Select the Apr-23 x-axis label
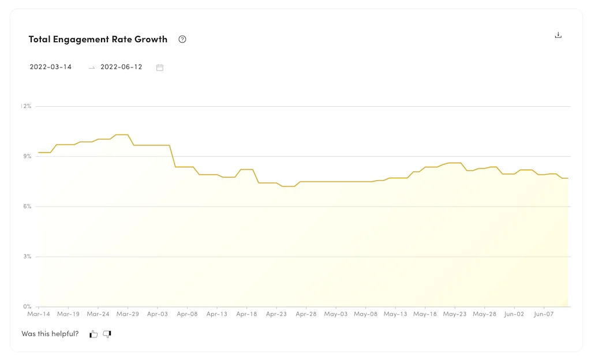Viewport: 591px width, 364px height. click(x=276, y=314)
